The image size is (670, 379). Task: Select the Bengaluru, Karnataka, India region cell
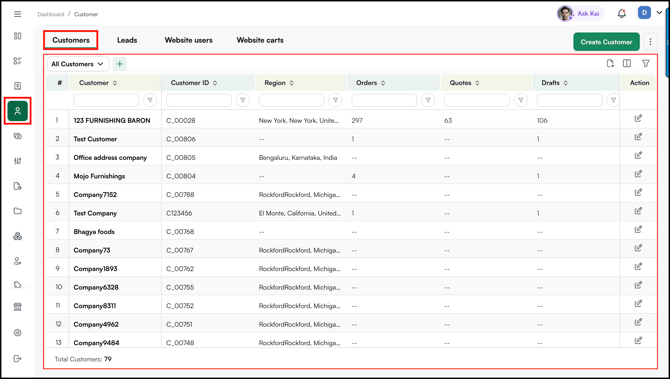298,158
